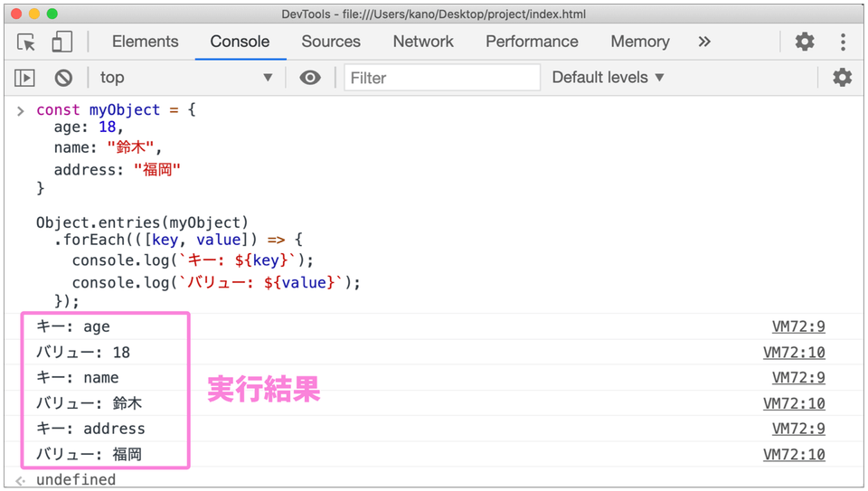Image resolution: width=868 pixels, height=491 pixels.
Task: Toggle the device toolbar icon
Action: tap(61, 42)
